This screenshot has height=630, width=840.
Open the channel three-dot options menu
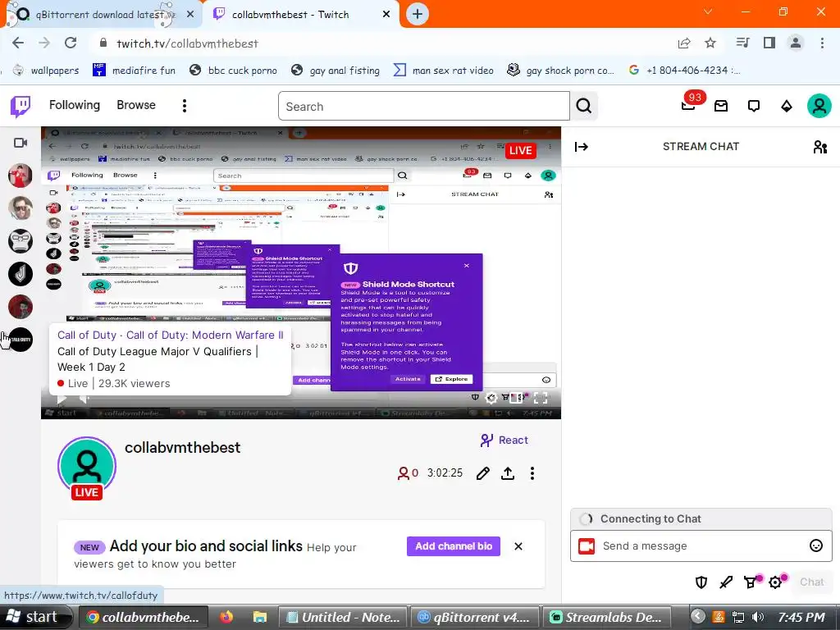(532, 473)
